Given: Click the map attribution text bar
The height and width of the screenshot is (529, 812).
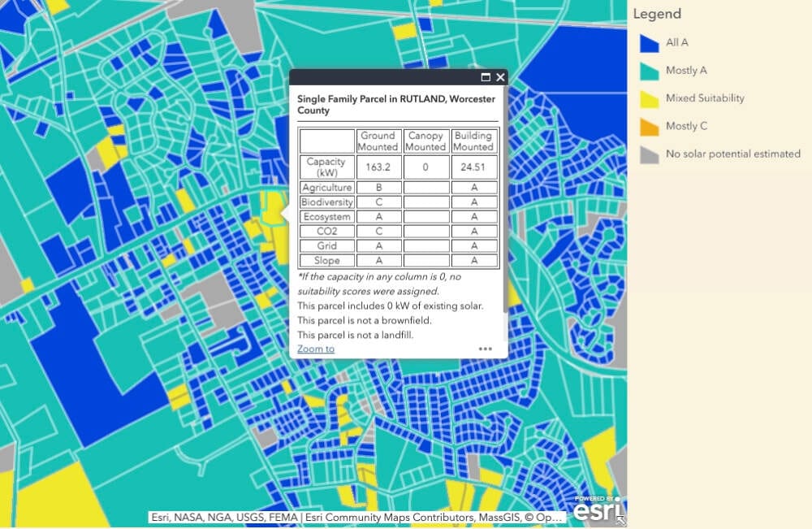Looking at the screenshot, I should (356, 517).
